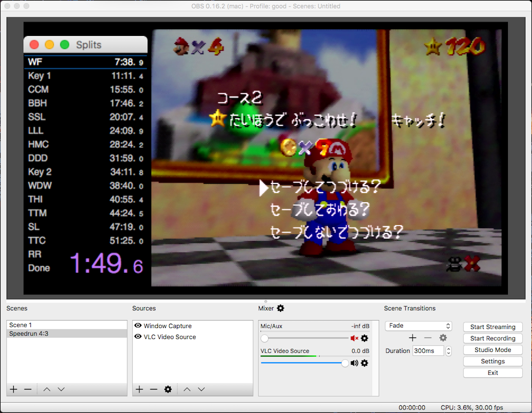Remove the selected source with minus icon
This screenshot has height=413, width=532.
point(154,389)
